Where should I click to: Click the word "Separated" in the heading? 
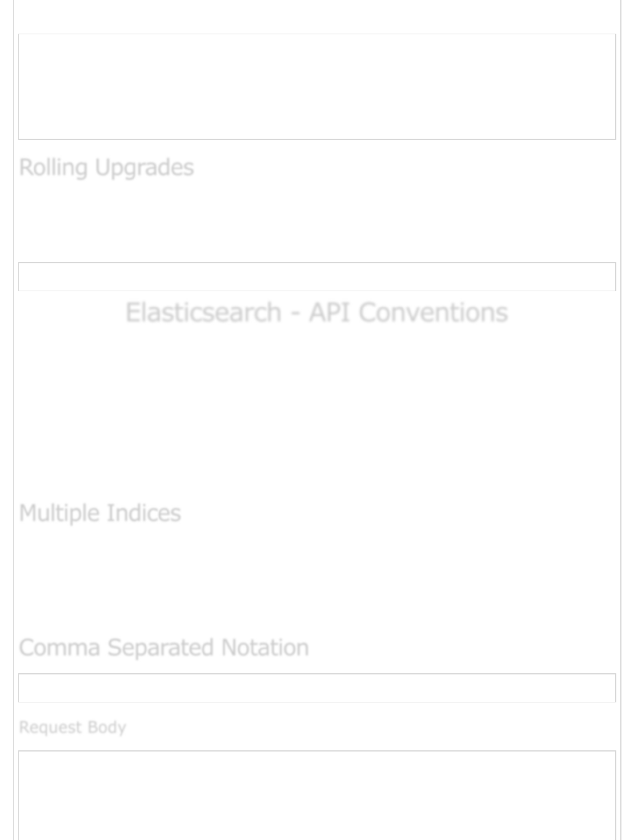click(x=160, y=648)
